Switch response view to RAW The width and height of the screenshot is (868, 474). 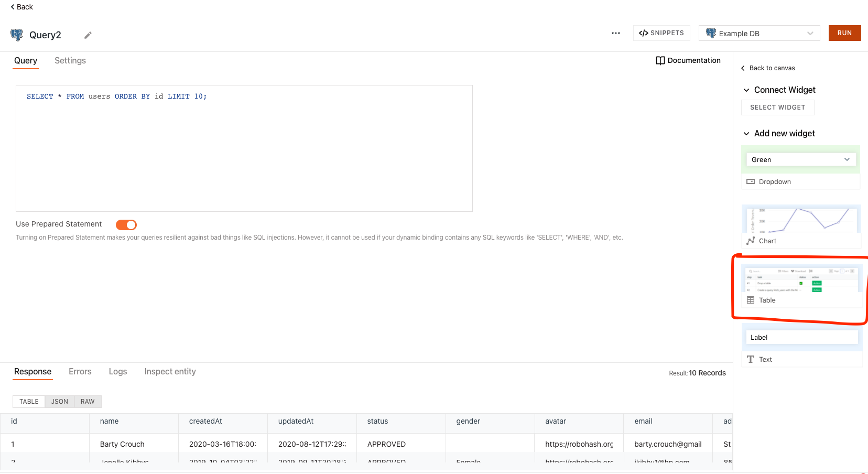point(87,401)
